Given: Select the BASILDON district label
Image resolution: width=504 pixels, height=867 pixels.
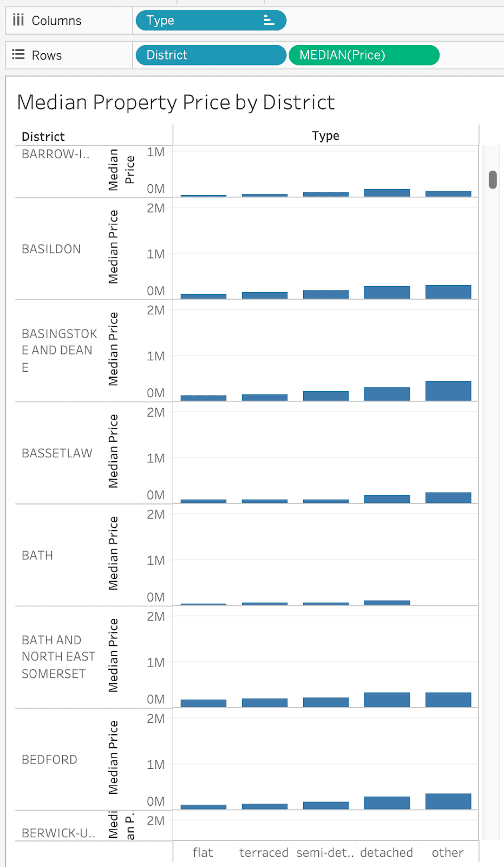Looking at the screenshot, I should 51,249.
